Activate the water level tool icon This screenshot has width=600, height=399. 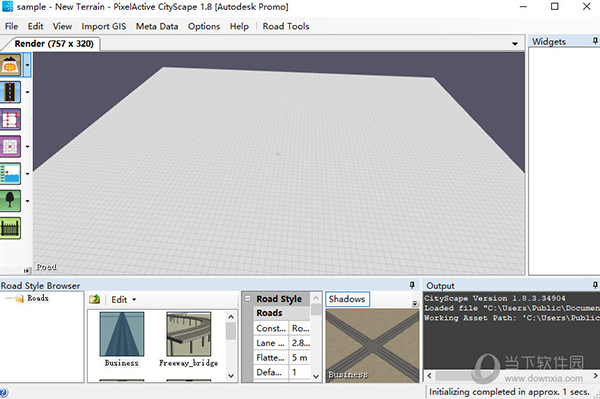click(x=10, y=174)
